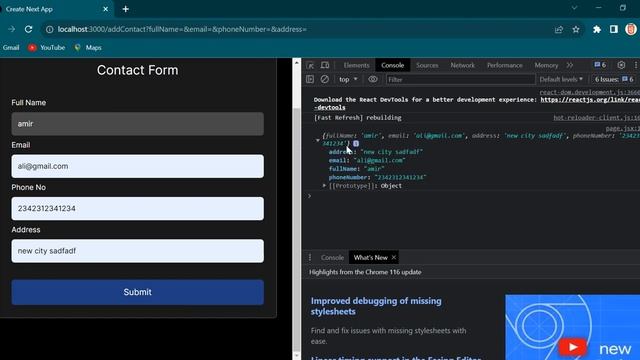This screenshot has width=640, height=360.
Task: Toggle the device toolbar icon
Action: pos(325,65)
